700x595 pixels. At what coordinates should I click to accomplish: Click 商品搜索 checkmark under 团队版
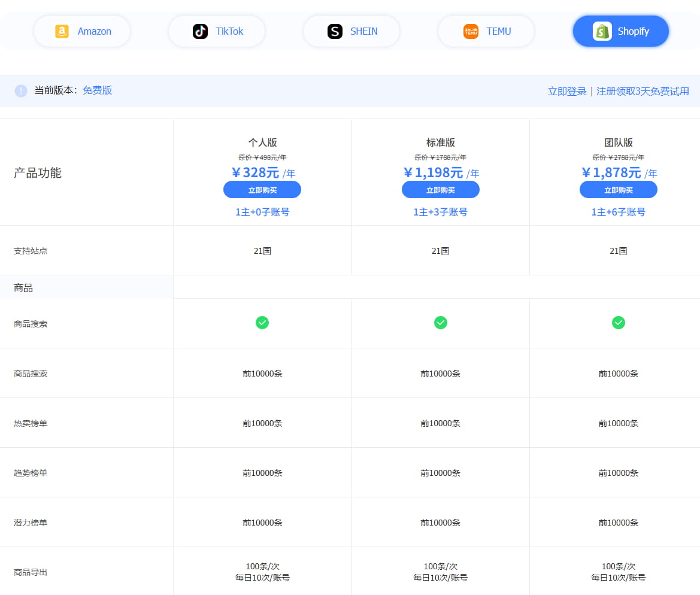coord(619,323)
